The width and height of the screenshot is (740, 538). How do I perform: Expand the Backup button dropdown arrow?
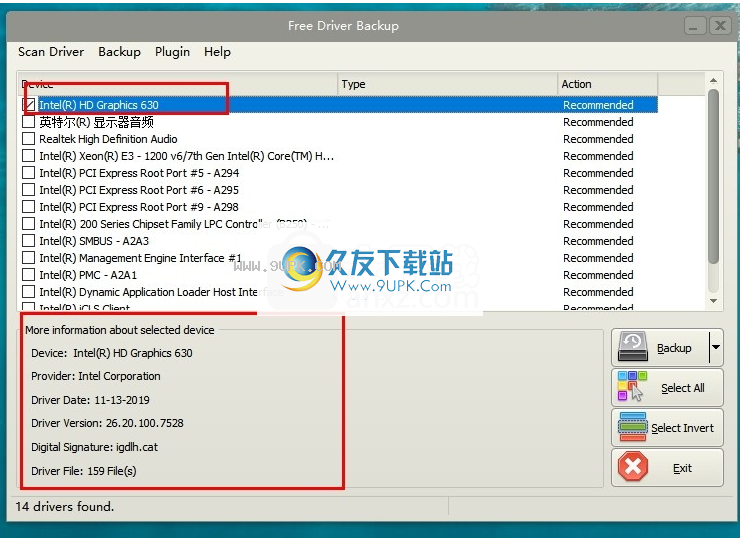click(x=716, y=347)
